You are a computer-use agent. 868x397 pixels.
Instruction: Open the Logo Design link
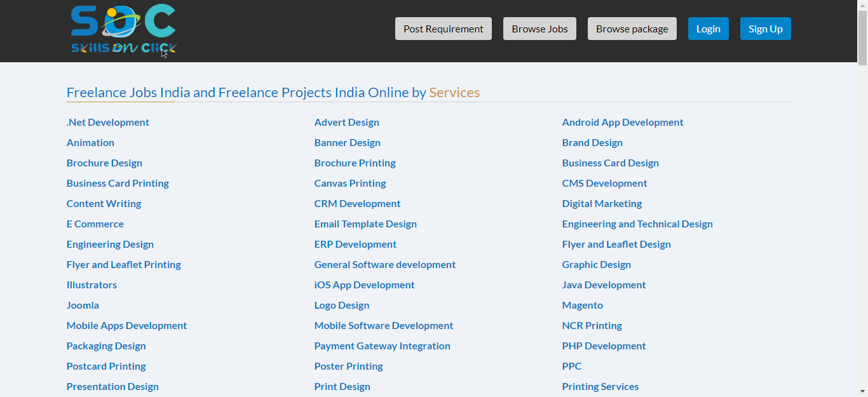pos(342,305)
